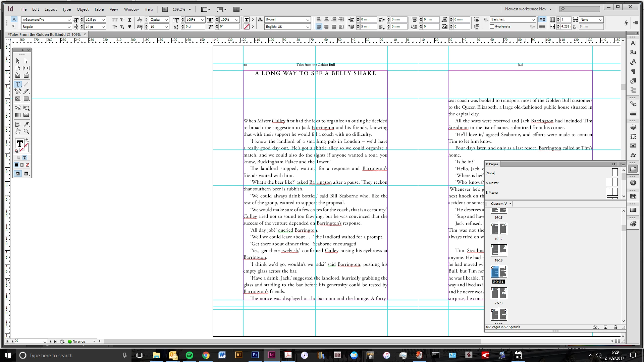Expand the English: UK language dropdown
This screenshot has width=644, height=362.
[308, 27]
